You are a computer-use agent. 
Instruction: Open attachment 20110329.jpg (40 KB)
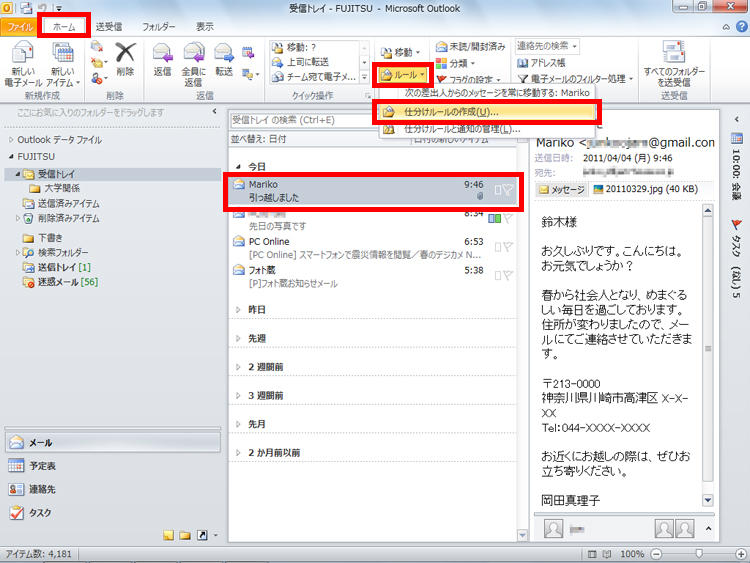[645, 189]
